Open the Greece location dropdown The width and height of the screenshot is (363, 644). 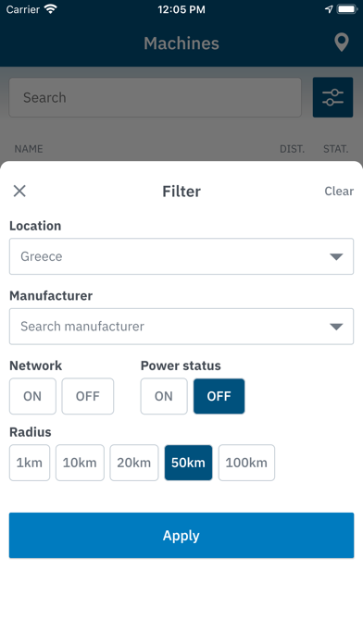pos(181,256)
